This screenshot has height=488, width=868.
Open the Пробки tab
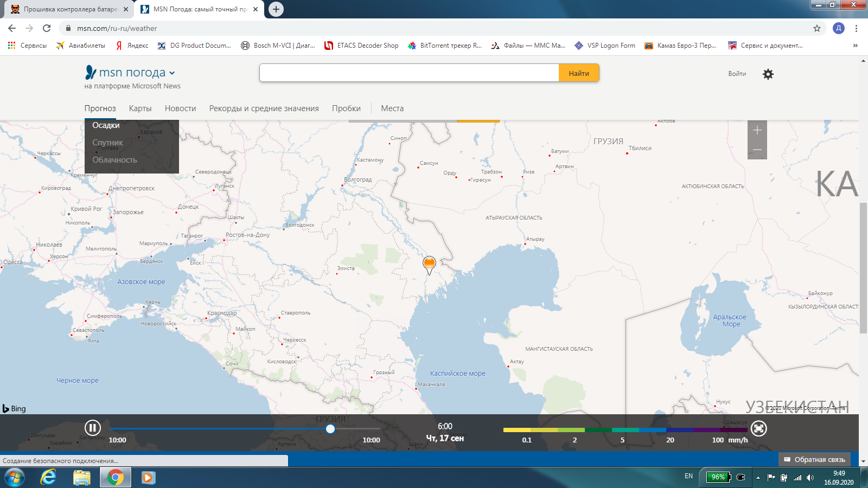(x=346, y=108)
